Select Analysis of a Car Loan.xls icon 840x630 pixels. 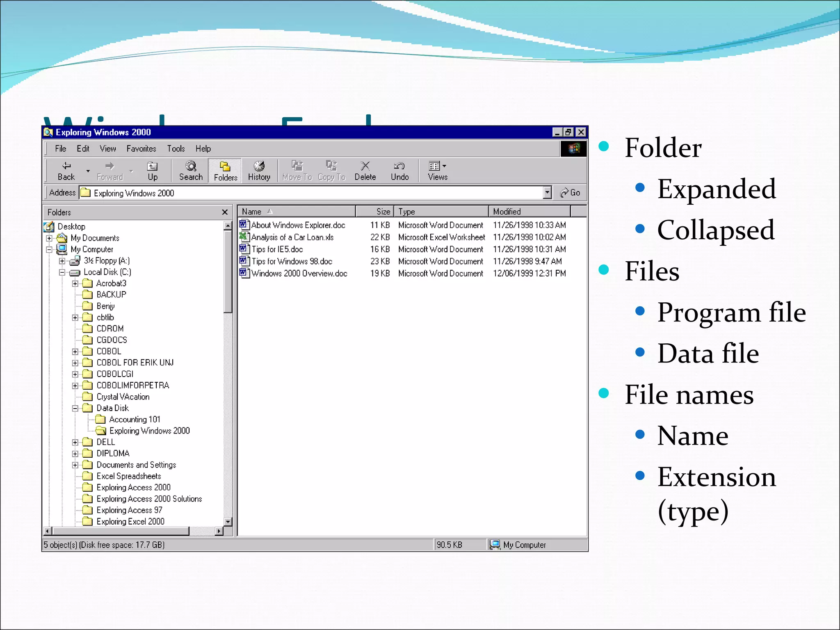pyautogui.click(x=244, y=237)
